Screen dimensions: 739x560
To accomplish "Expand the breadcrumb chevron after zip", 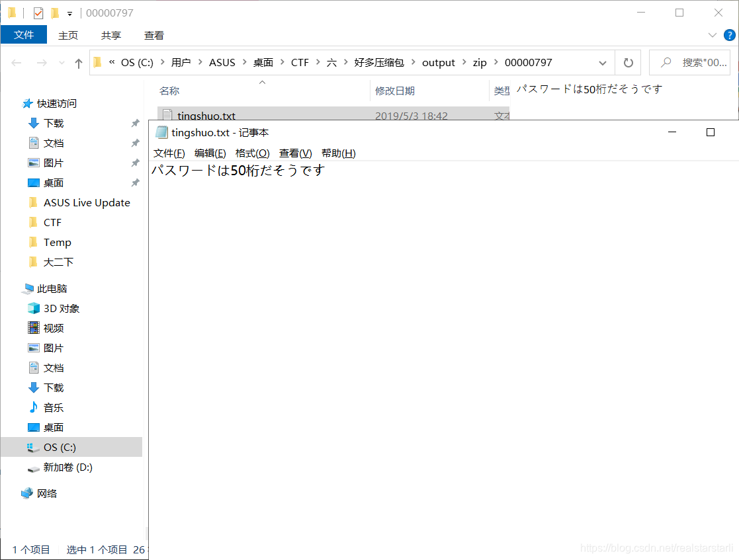I will tap(496, 62).
